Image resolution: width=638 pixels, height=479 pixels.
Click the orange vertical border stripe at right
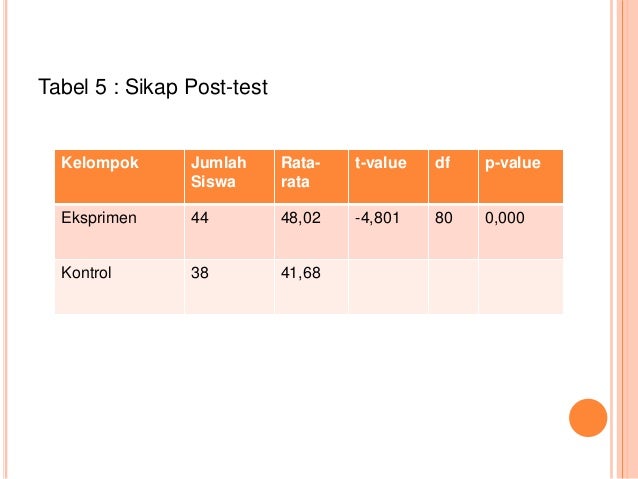click(627, 239)
